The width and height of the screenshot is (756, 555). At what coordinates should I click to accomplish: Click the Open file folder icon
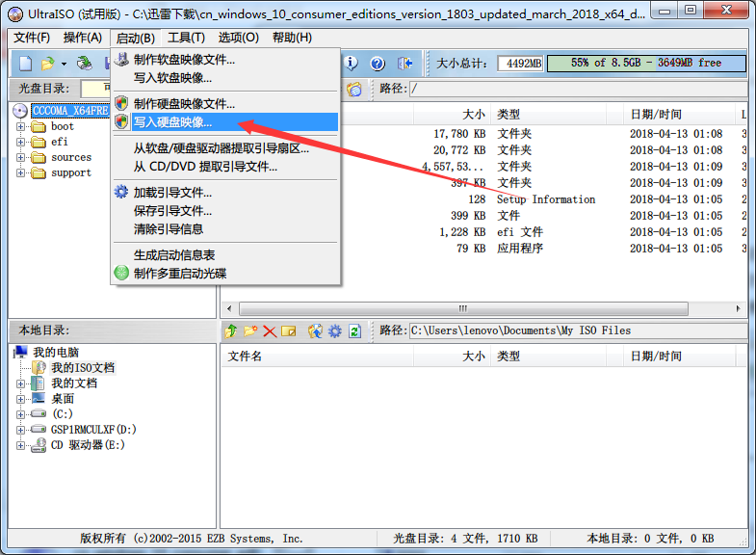48,64
